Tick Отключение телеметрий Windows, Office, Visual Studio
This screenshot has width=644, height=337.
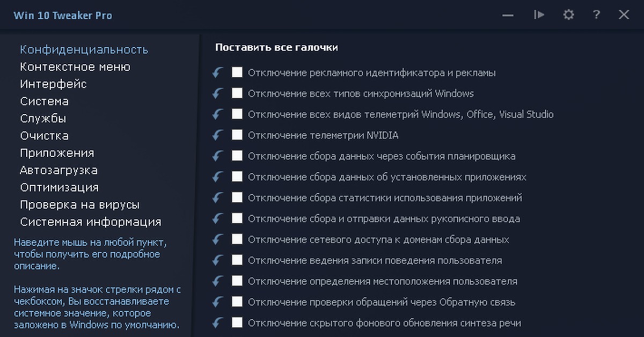pos(237,114)
